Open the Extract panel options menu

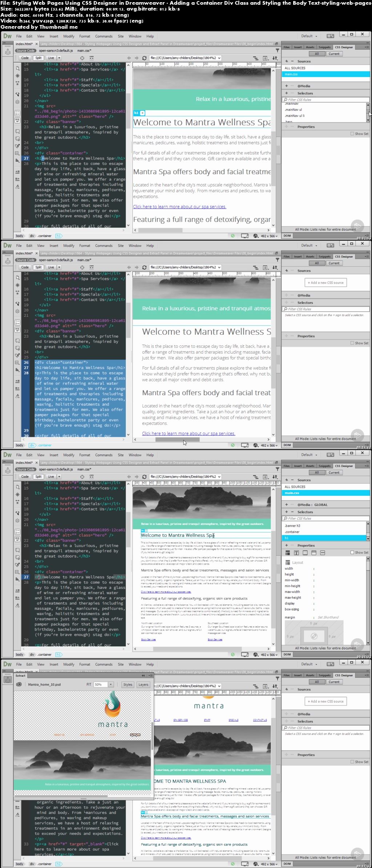click(150, 676)
